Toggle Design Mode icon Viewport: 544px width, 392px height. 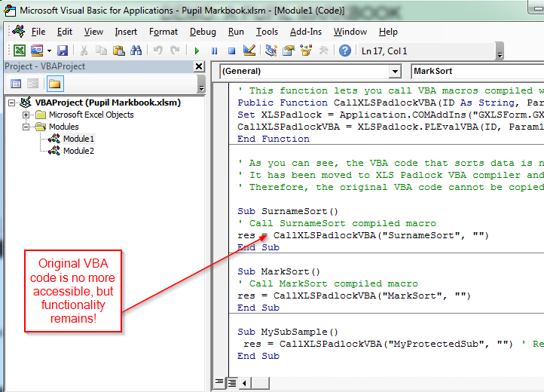pos(249,51)
